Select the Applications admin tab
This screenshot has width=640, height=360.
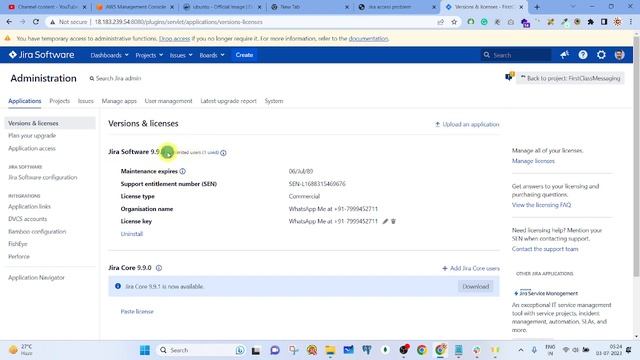click(24, 101)
